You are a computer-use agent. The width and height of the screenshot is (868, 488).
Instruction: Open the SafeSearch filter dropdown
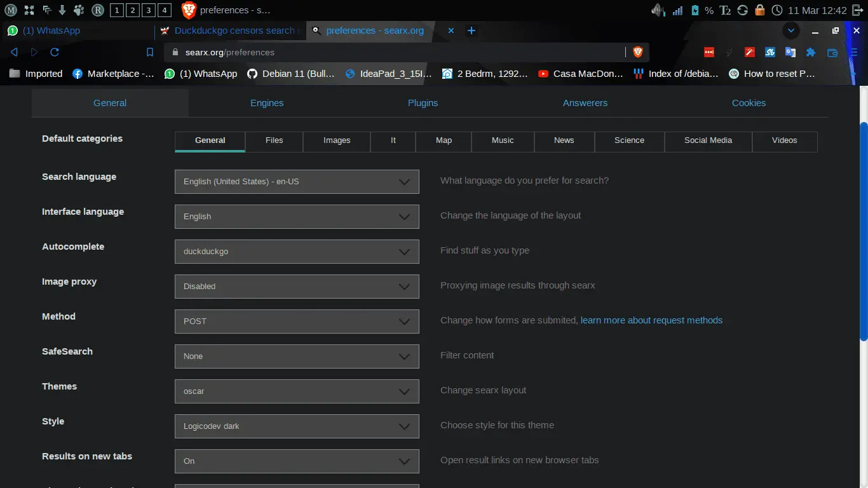296,356
